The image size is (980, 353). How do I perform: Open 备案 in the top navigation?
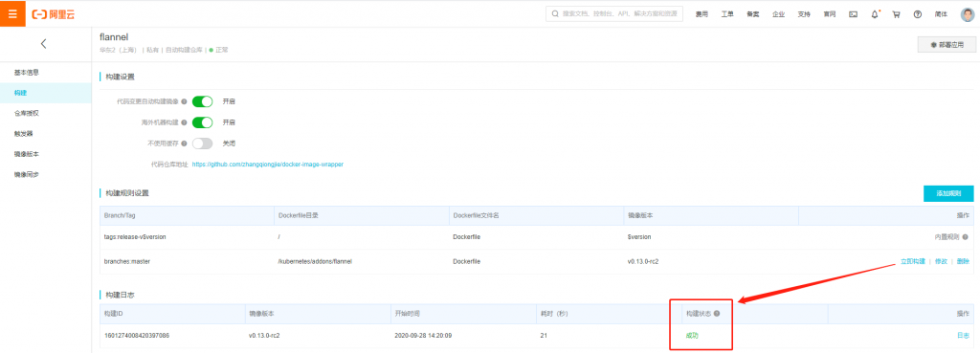tap(752, 14)
